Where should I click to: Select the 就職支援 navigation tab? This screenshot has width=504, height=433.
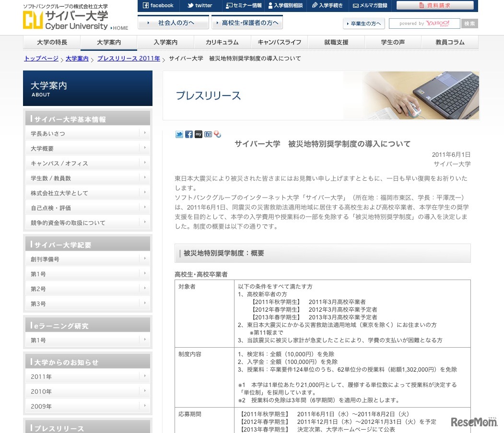pyautogui.click(x=336, y=42)
